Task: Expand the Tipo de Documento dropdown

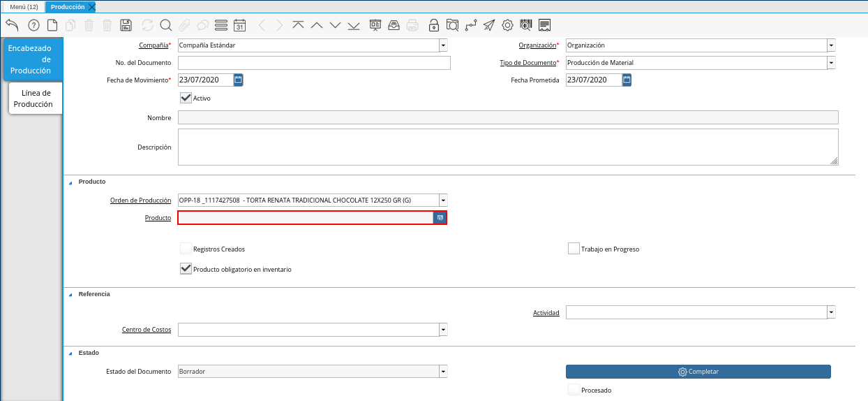Action: pos(831,63)
